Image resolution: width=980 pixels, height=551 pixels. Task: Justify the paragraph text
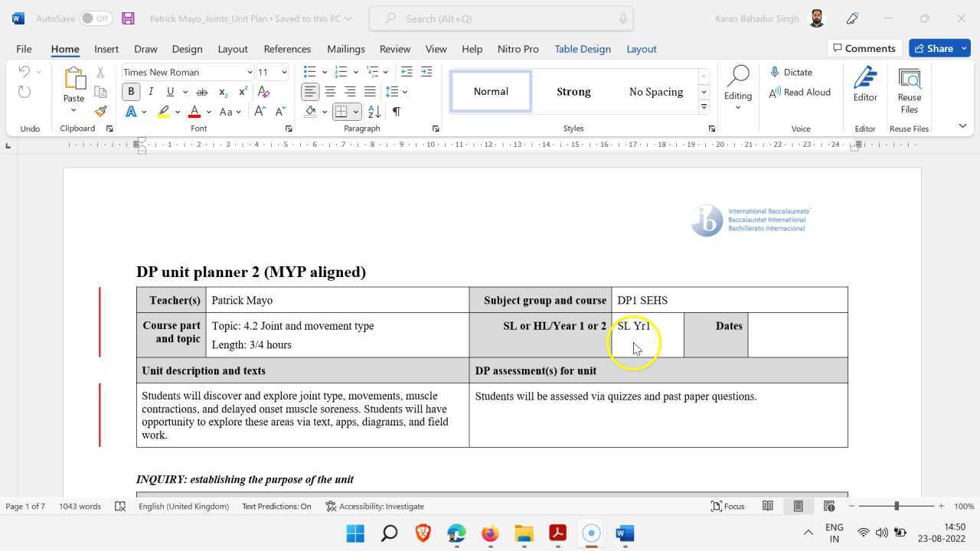click(x=370, y=92)
